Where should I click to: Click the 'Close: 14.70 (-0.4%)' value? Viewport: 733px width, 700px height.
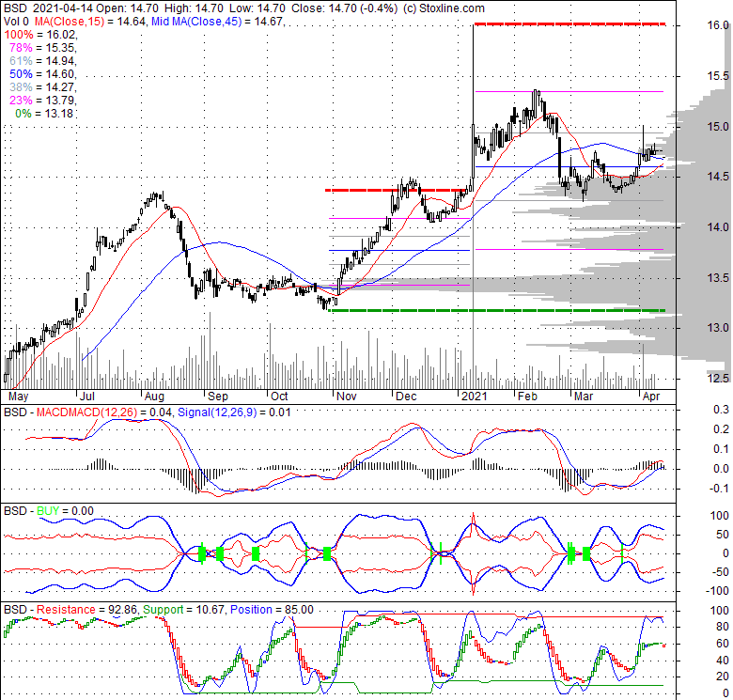345,8
